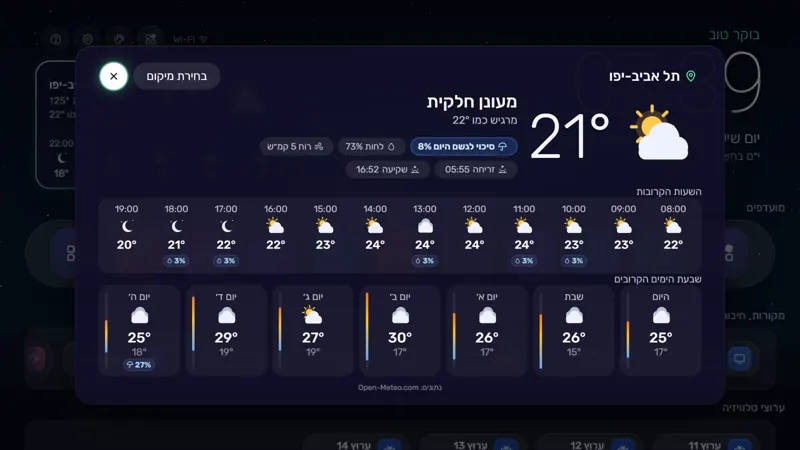Image resolution: width=800 pixels, height=450 pixels.
Task: Click the umbrella icon in rain chip
Action: (x=503, y=147)
